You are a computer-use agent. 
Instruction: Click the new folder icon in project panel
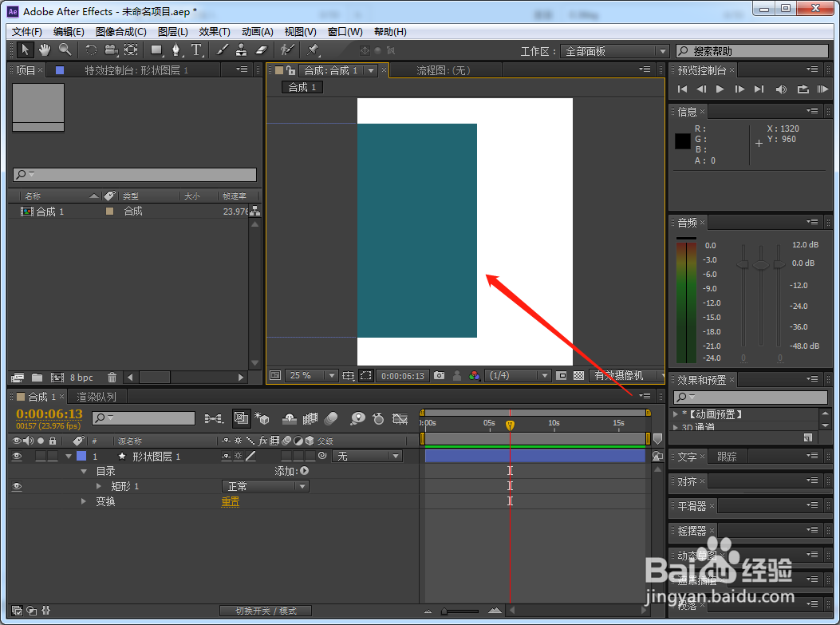(x=37, y=378)
